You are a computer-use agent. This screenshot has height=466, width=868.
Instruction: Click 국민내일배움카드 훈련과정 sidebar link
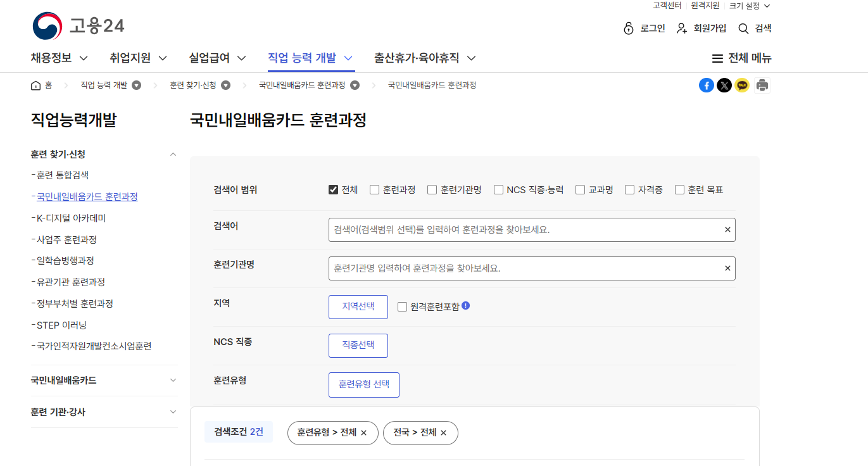[x=87, y=197]
